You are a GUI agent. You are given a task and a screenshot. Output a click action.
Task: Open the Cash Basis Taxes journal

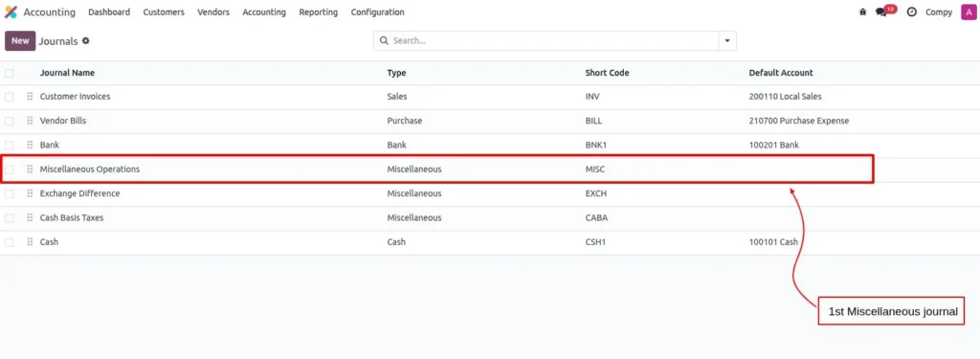[72, 217]
